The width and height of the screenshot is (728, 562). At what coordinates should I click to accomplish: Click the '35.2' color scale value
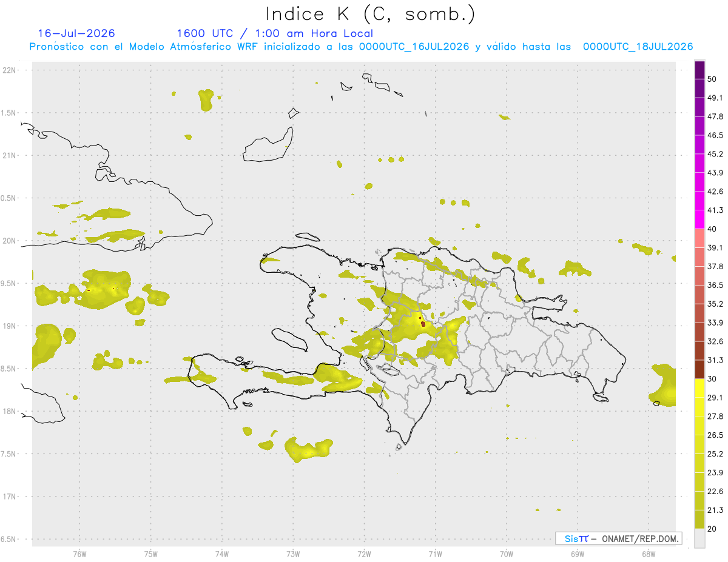click(x=715, y=304)
